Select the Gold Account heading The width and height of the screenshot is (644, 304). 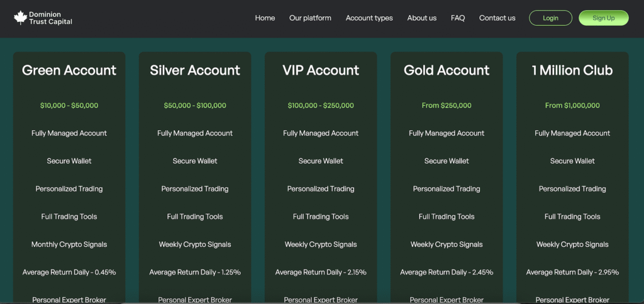point(447,70)
